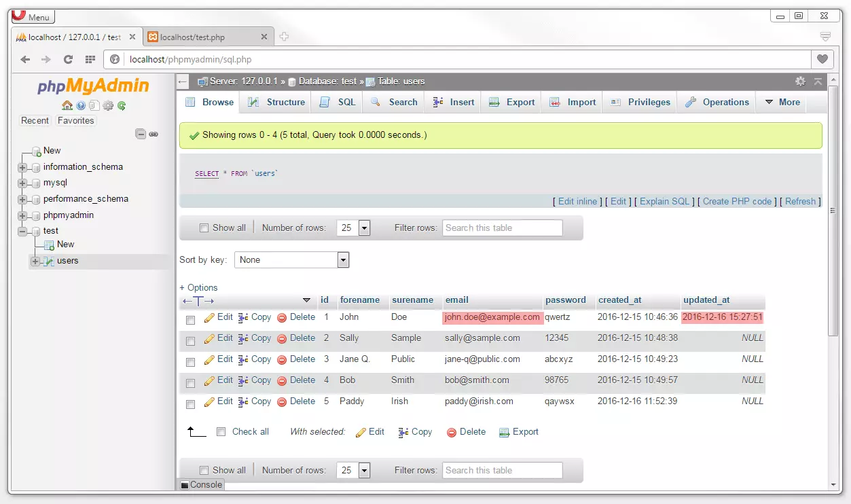This screenshot has width=851, height=504.
Task: Click the Explain SQL link
Action: [x=665, y=201]
